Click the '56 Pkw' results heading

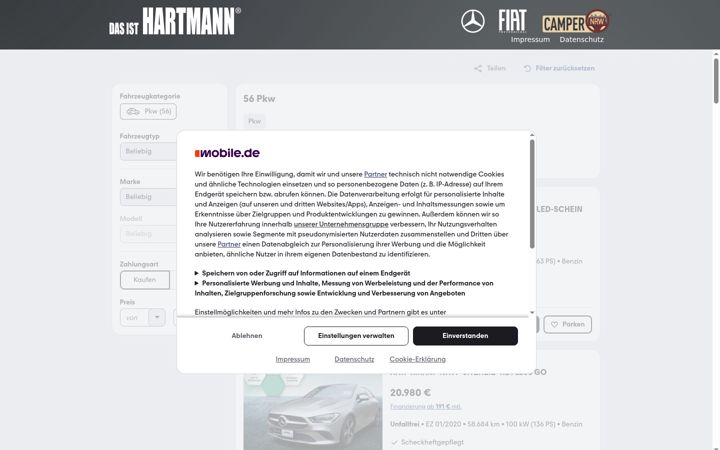click(259, 99)
